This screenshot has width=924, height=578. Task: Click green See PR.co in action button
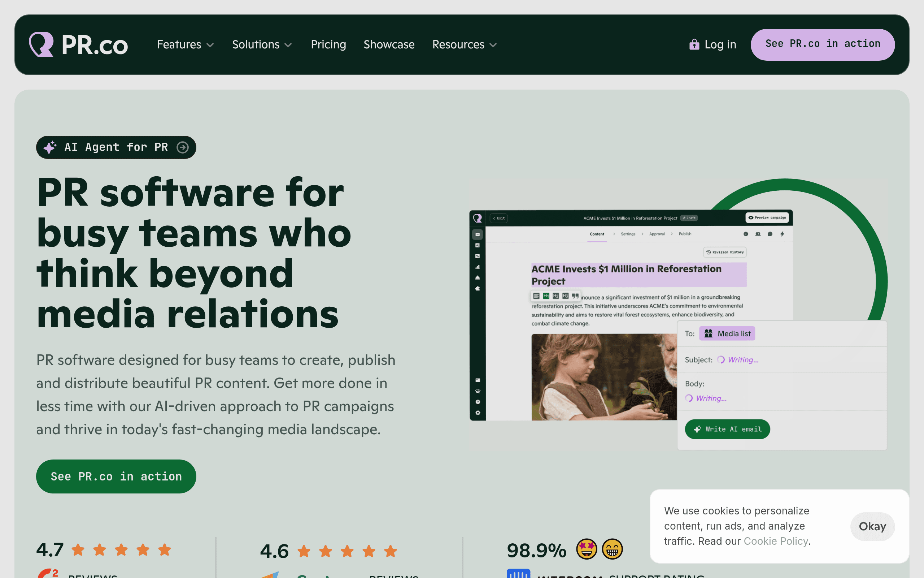tap(116, 476)
